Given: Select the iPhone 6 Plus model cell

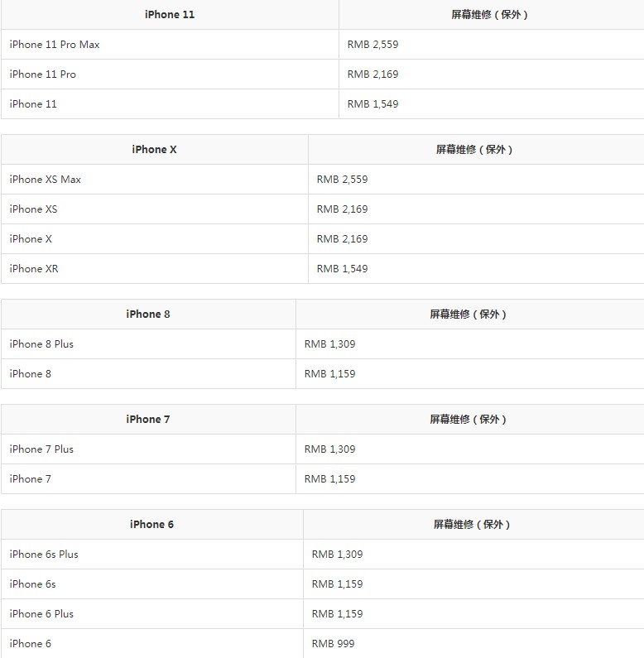Looking at the screenshot, I should pos(41,614).
